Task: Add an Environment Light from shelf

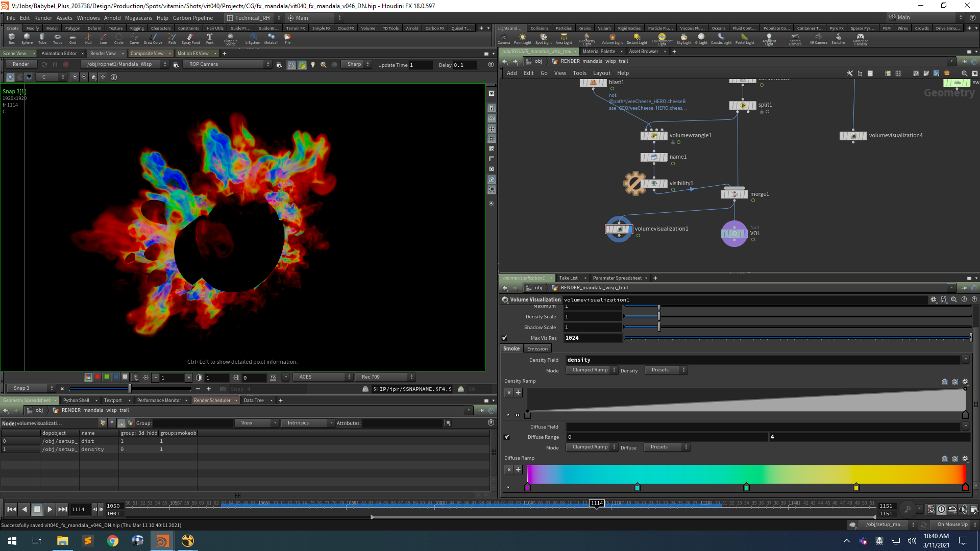Action: (662, 39)
